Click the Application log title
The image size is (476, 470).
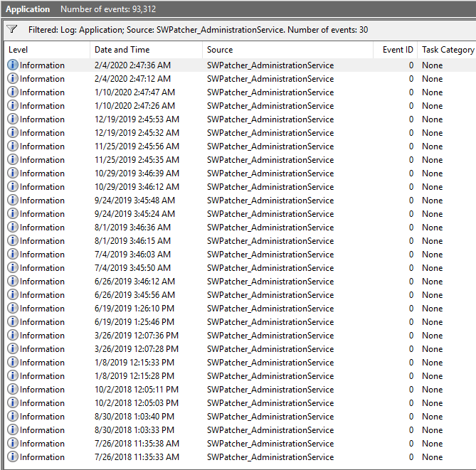pos(28,9)
